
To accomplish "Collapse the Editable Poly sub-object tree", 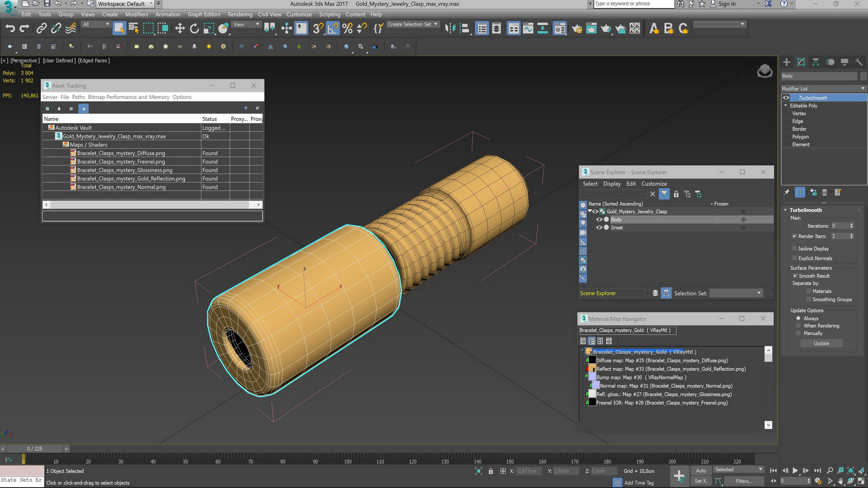I will [786, 106].
